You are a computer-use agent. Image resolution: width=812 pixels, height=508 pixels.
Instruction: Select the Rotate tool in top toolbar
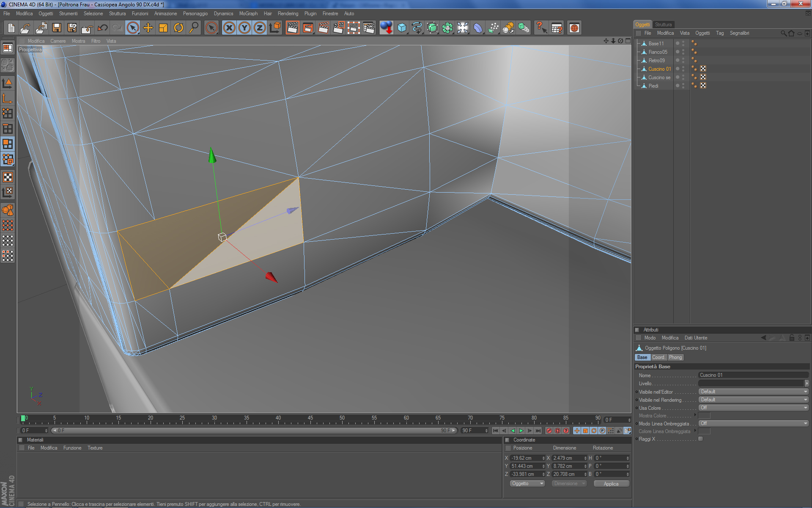[178, 28]
